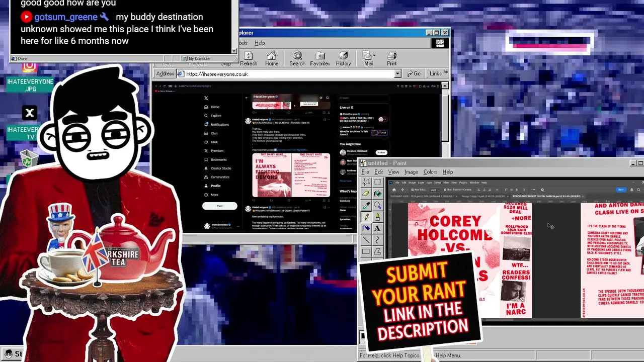Open the I'M ALWAYS FIGHTING DEMONS post image

point(291,175)
